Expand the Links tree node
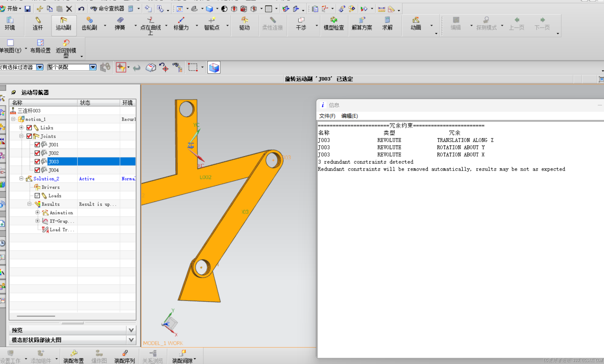The width and height of the screenshot is (604, 364). click(x=21, y=128)
